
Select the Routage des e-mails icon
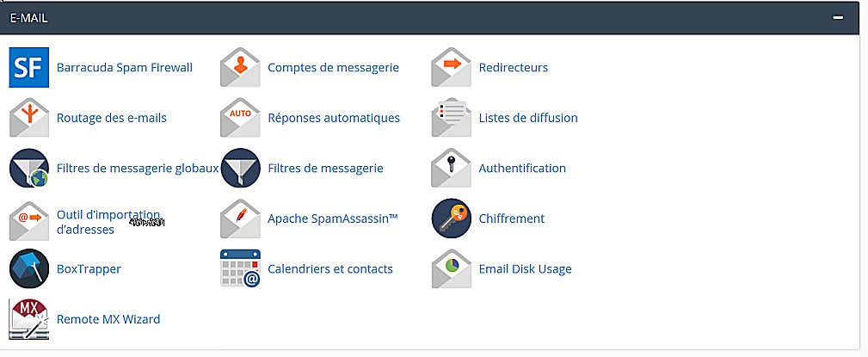click(x=29, y=118)
